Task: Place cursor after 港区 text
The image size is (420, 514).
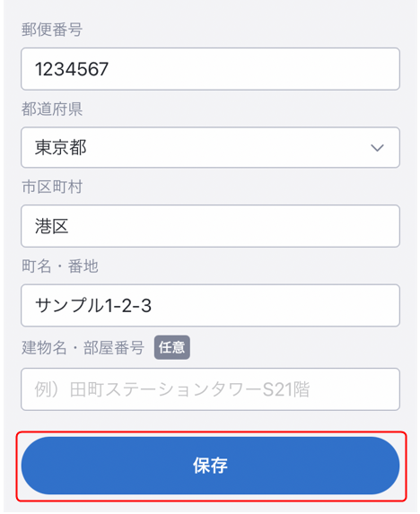Action: coord(70,226)
